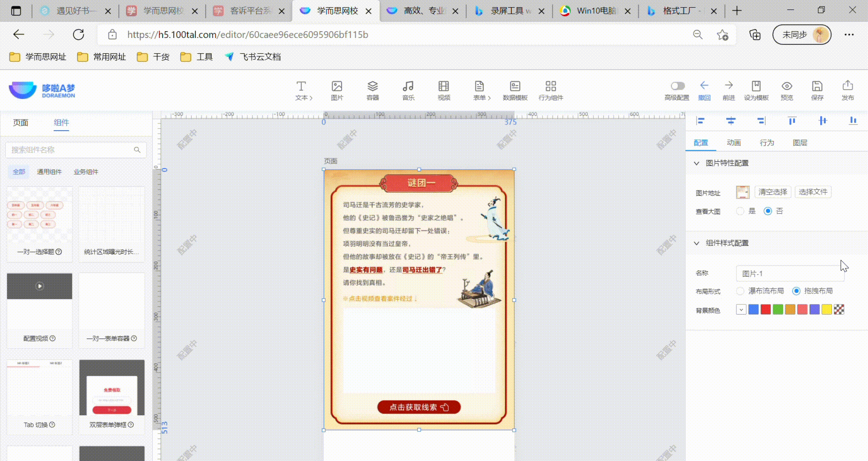The height and width of the screenshot is (461, 868).
Task: Click the 选择文件 button
Action: 813,192
